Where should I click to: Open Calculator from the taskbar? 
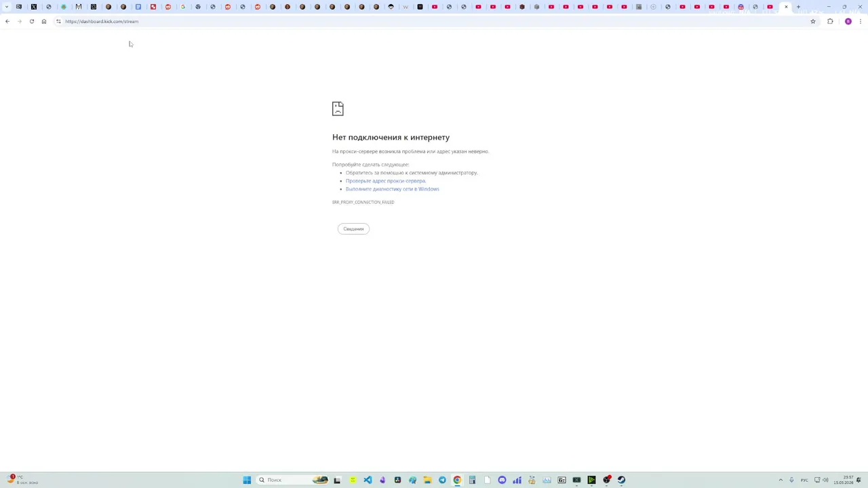pyautogui.click(x=472, y=480)
